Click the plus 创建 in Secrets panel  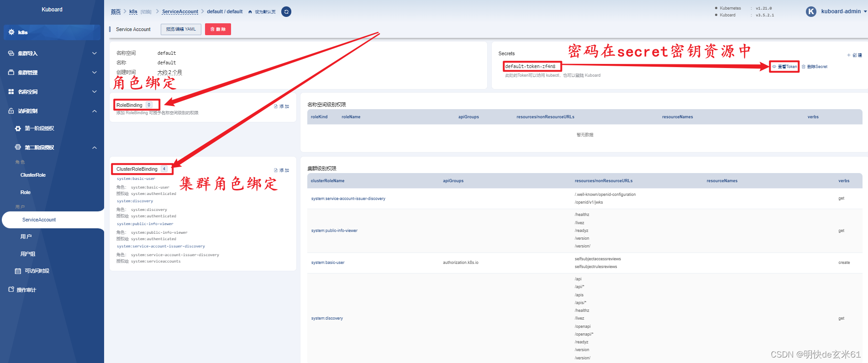pyautogui.click(x=854, y=55)
